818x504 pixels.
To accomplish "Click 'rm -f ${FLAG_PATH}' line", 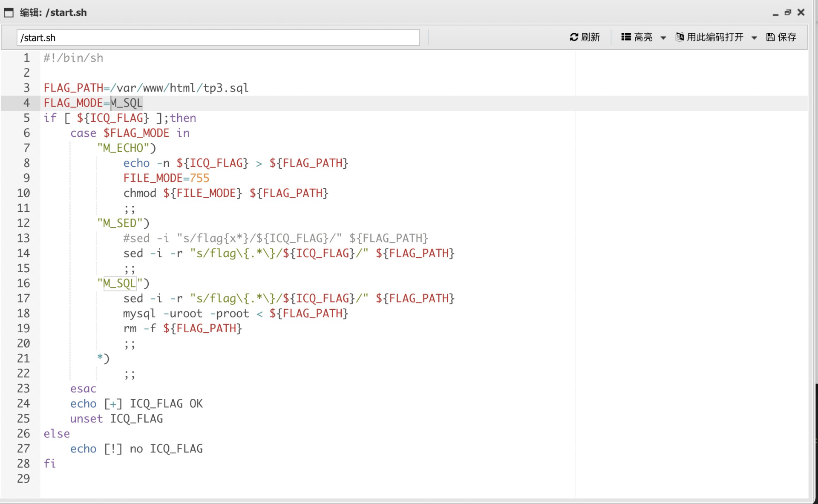I will [x=183, y=328].
